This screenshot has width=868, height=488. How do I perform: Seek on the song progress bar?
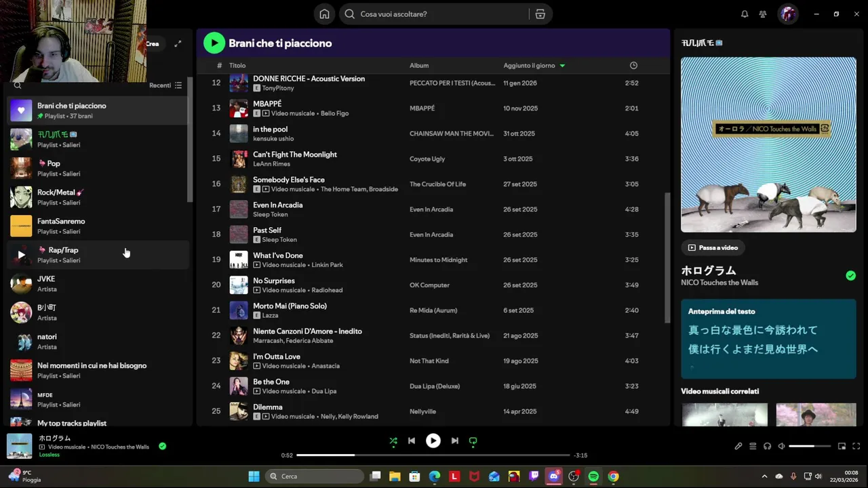click(x=433, y=455)
